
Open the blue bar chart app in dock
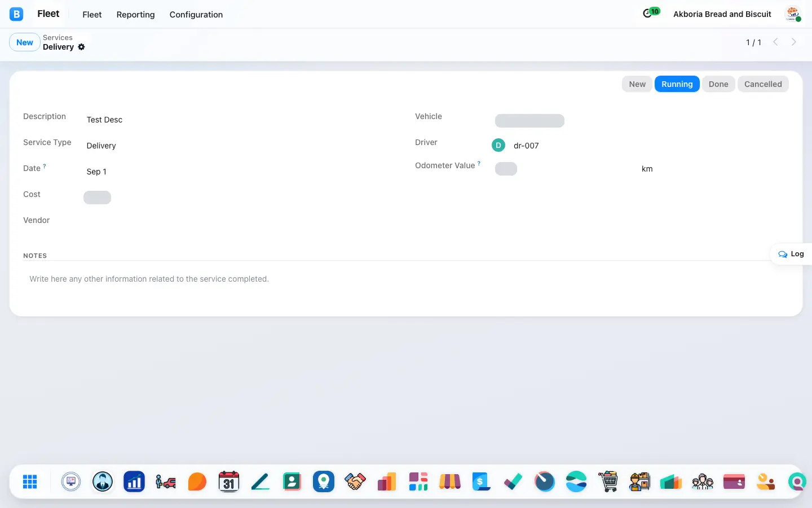click(x=134, y=481)
